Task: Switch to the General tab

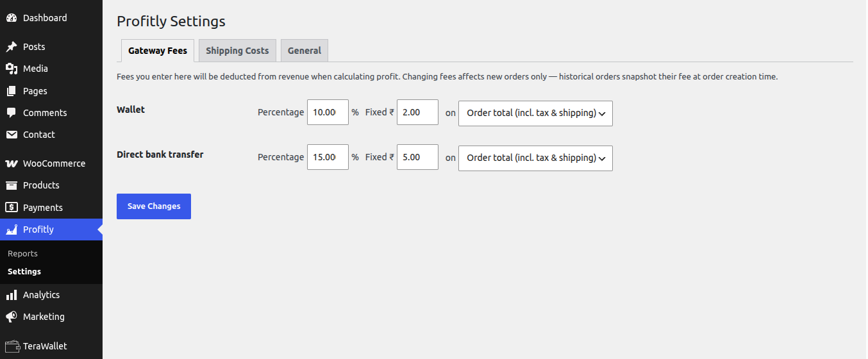Action: pos(305,51)
